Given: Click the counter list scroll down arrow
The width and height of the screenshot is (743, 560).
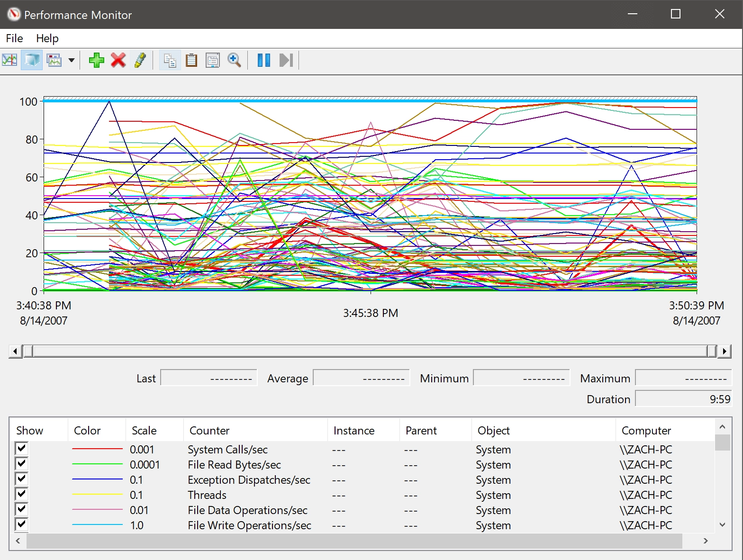Looking at the screenshot, I should (x=722, y=524).
